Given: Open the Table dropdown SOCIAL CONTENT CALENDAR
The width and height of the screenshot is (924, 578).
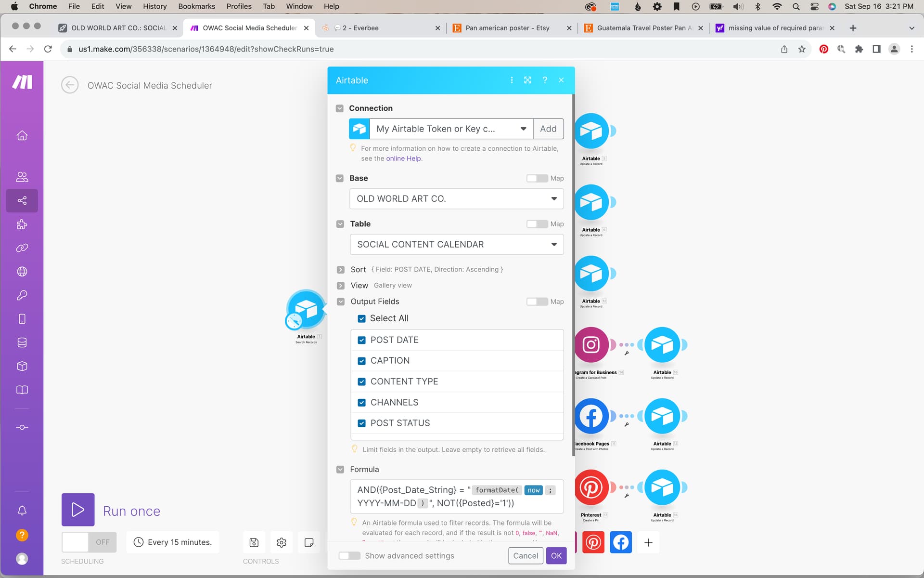Looking at the screenshot, I should coord(456,245).
